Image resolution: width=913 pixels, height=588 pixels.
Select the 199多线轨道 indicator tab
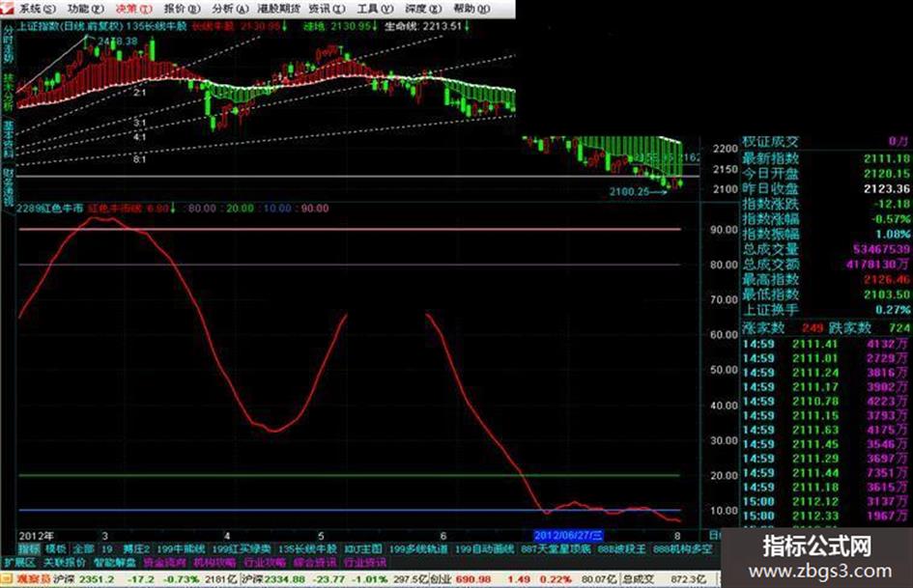[x=418, y=549]
